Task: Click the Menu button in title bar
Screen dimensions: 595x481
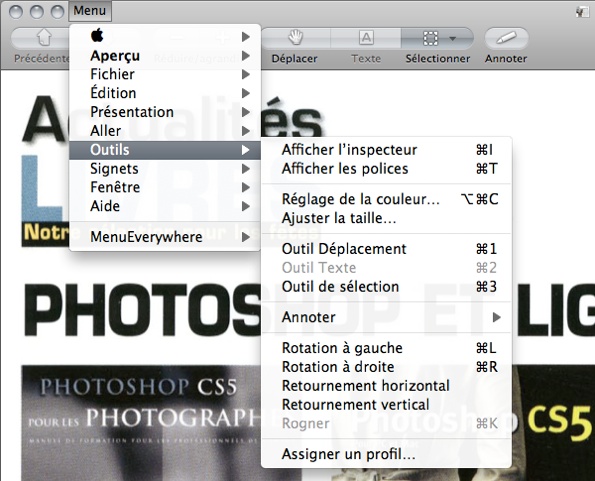Action: (90, 11)
